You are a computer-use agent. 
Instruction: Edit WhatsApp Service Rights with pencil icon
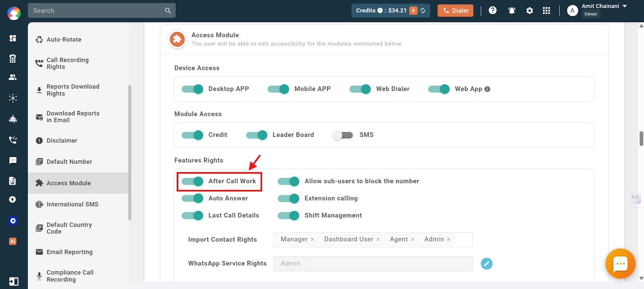pyautogui.click(x=487, y=264)
